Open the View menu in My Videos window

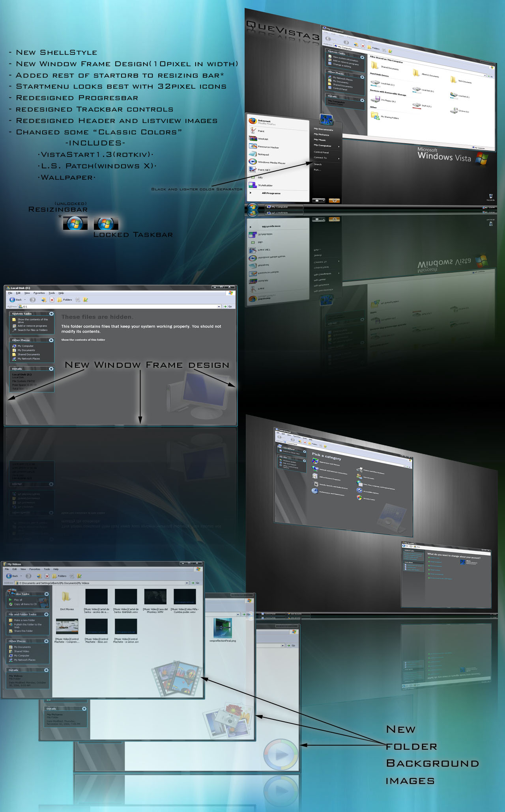point(23,569)
